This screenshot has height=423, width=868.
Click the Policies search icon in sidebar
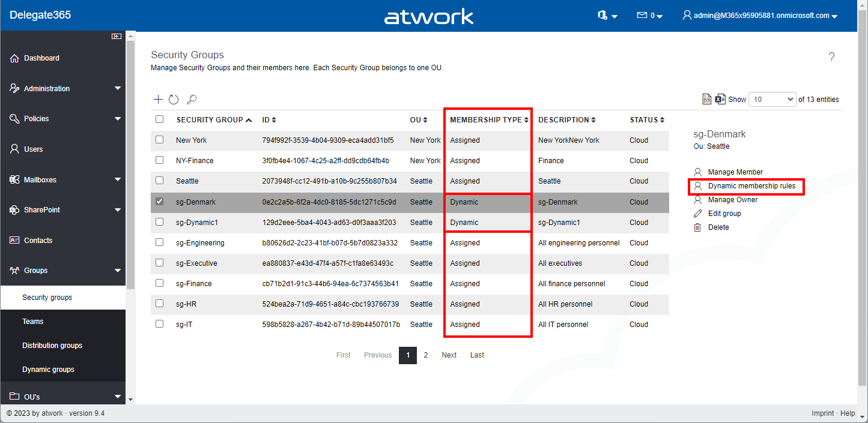[15, 119]
